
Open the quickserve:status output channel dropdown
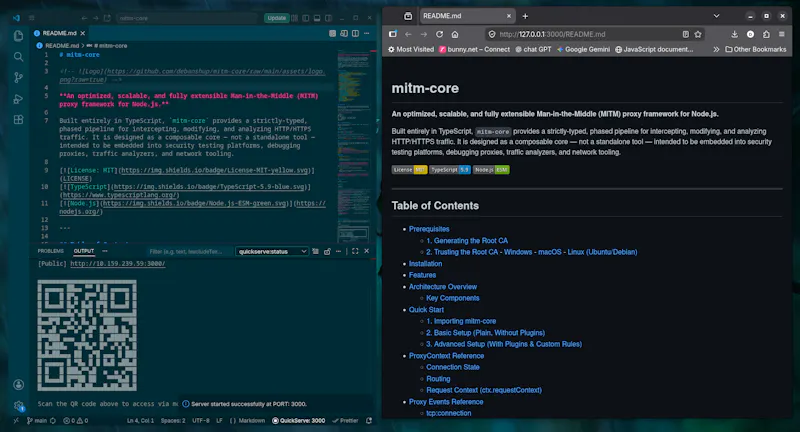coord(272,251)
